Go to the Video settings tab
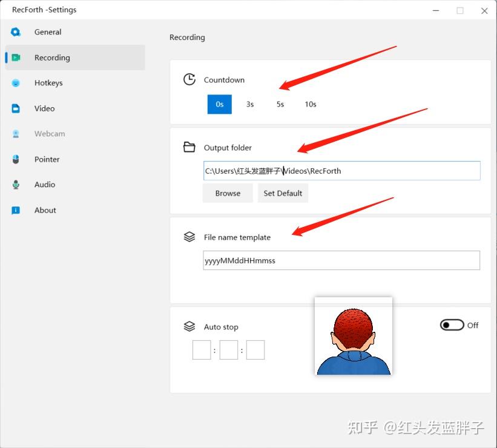This screenshot has height=448, width=497. (76, 108)
